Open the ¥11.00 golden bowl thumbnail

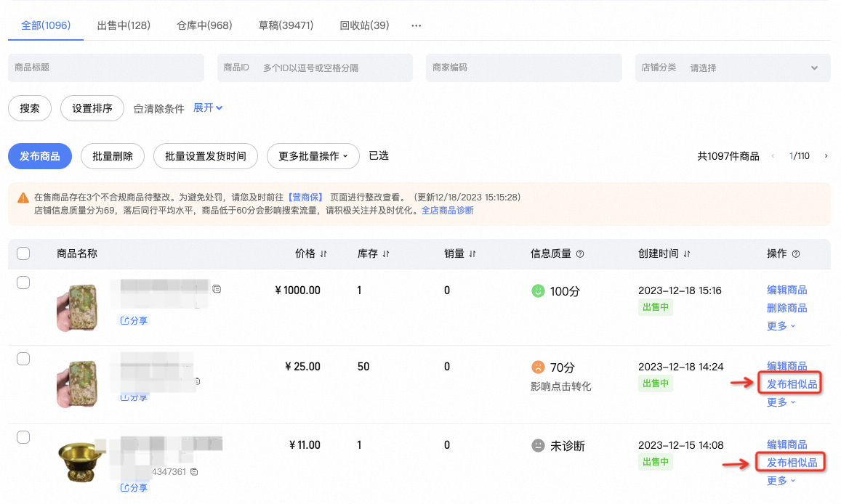pos(81,461)
